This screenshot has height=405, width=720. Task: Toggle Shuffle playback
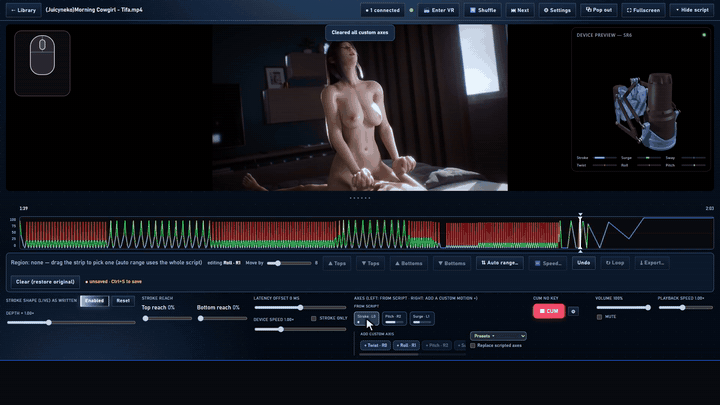point(483,10)
